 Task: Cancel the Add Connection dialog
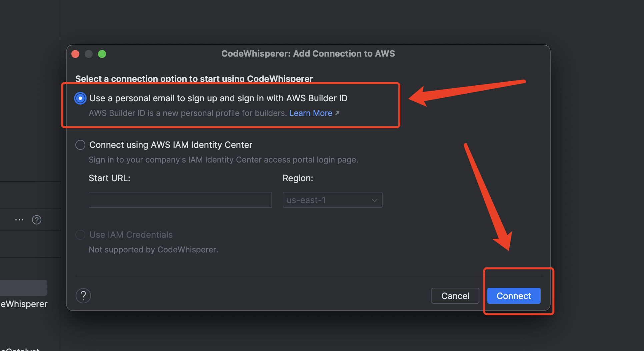(x=455, y=296)
